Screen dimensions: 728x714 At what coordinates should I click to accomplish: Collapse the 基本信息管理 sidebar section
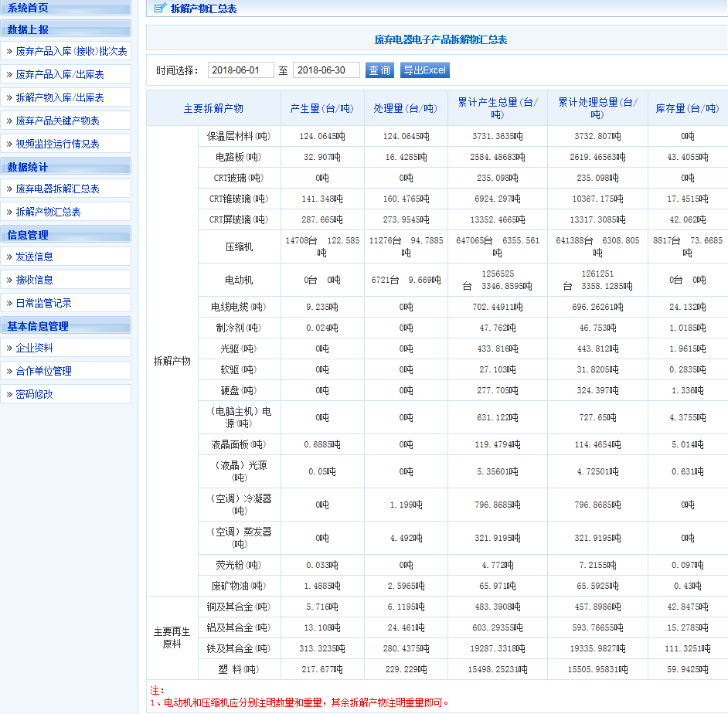(38, 326)
